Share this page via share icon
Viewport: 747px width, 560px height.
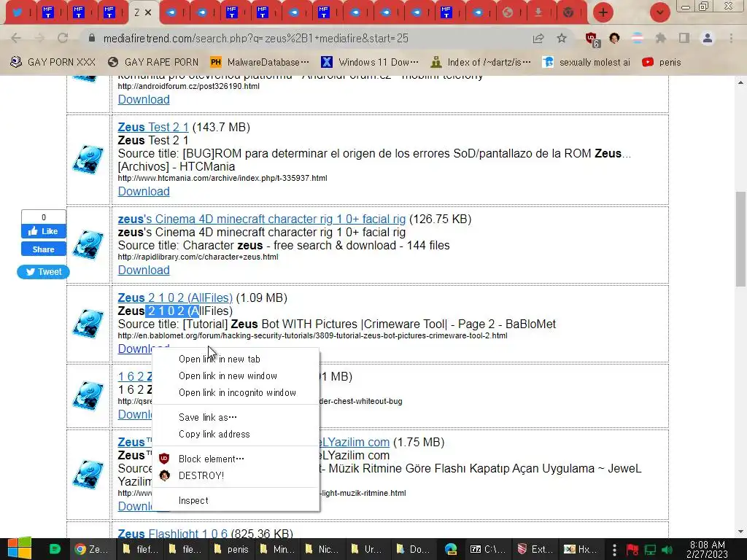538,38
